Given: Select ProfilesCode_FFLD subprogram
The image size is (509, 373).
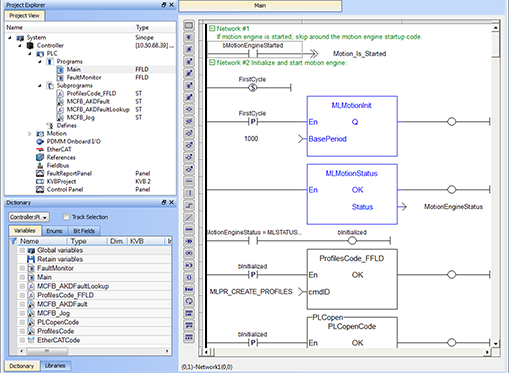Looking at the screenshot, I should [x=91, y=93].
